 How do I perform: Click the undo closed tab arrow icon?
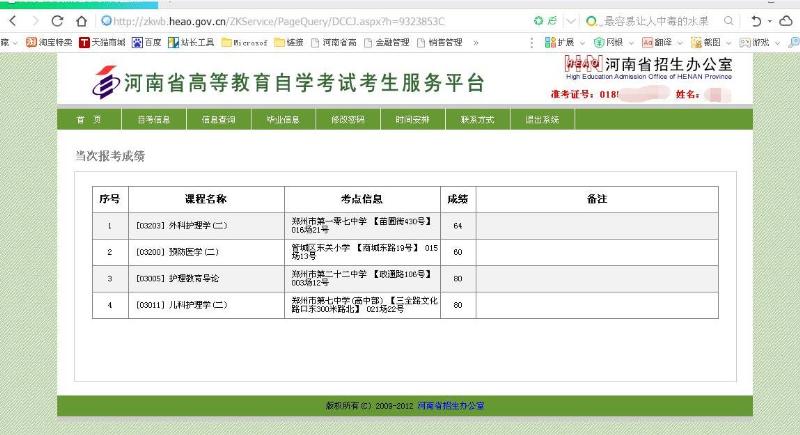(x=756, y=21)
